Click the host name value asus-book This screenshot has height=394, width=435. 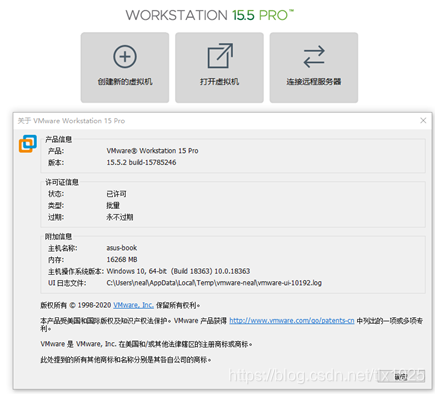point(122,248)
